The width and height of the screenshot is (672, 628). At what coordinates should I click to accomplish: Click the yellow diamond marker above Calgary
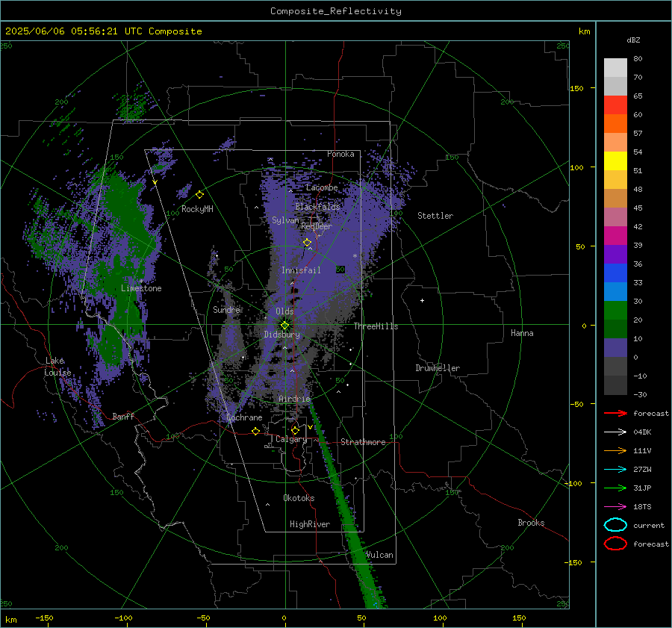[295, 430]
